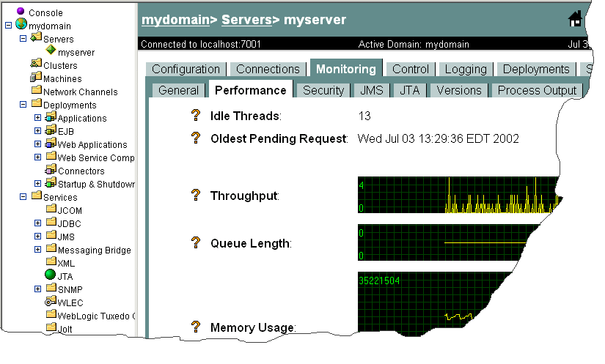Click the XML folder icon
Image resolution: width=605 pixels, height=364 pixels.
[51, 261]
